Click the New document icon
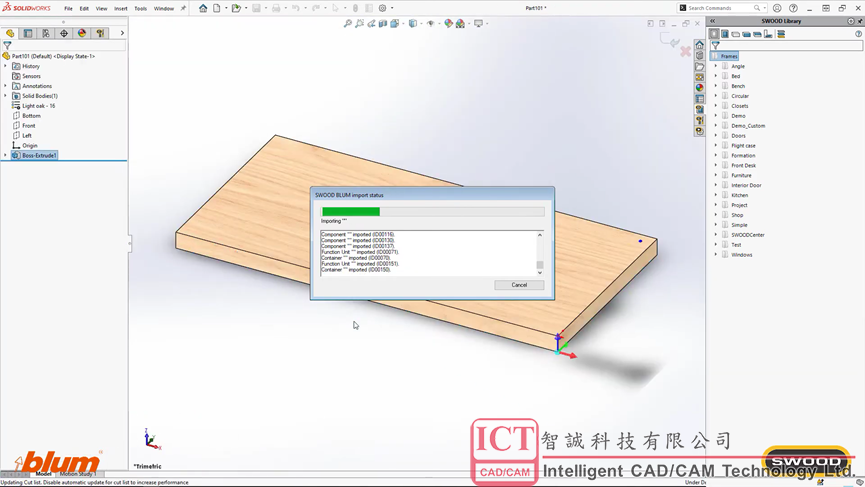Image resolution: width=865 pixels, height=487 pixels. click(x=217, y=8)
